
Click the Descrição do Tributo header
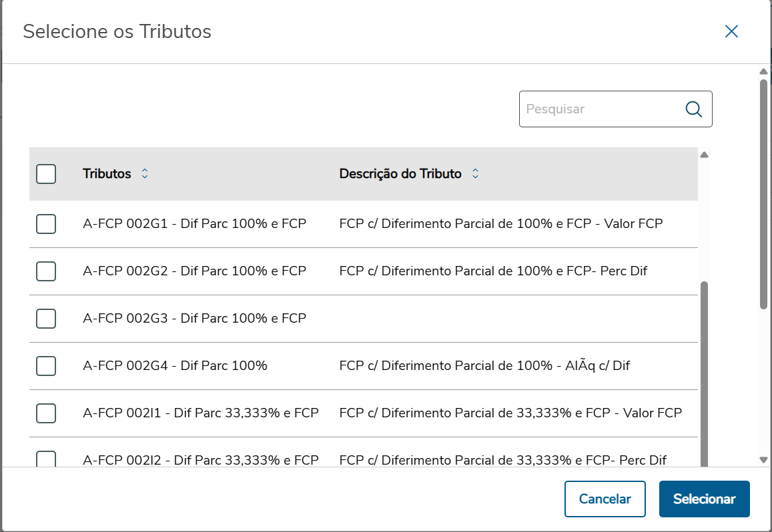tap(400, 174)
